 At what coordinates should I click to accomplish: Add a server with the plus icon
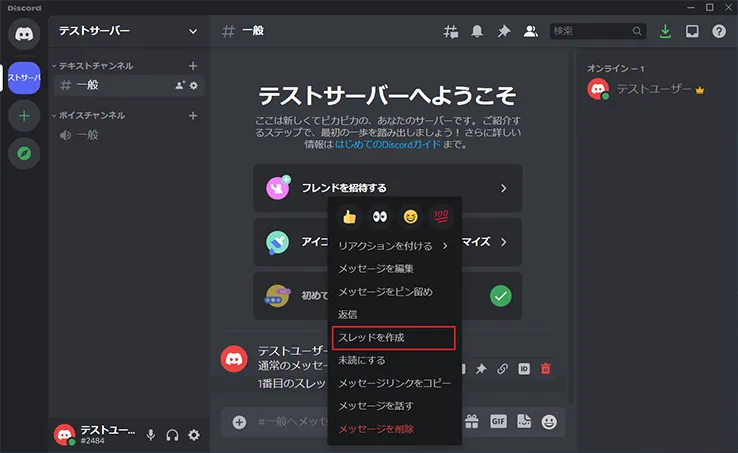pos(24,116)
